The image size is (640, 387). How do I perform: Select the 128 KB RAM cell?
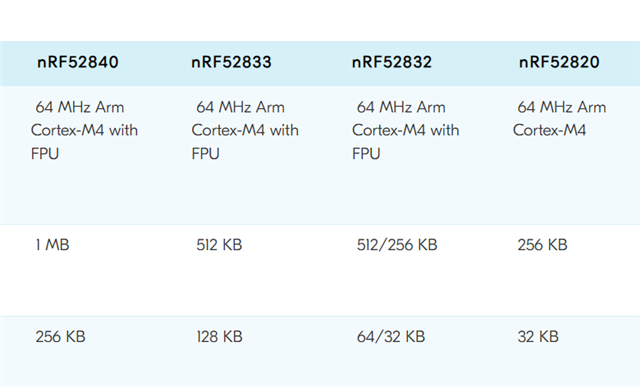pos(220,337)
